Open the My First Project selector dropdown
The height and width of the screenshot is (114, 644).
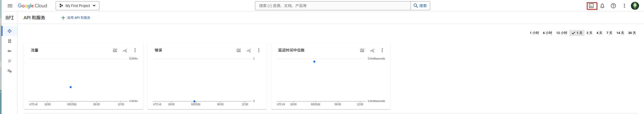(78, 6)
